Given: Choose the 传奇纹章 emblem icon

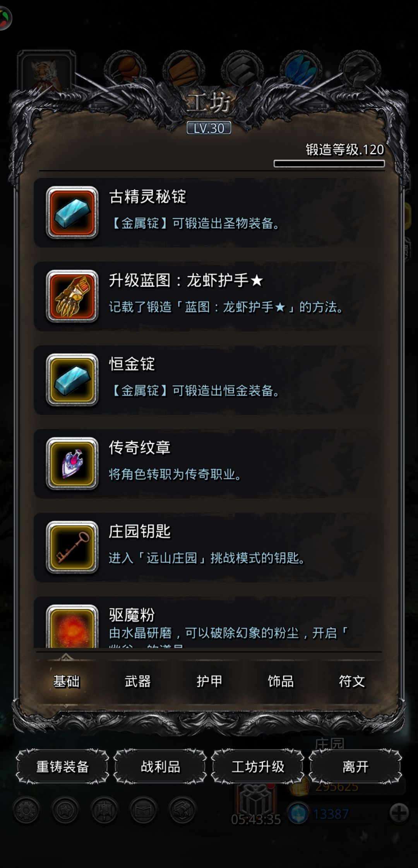Looking at the screenshot, I should pos(72,463).
